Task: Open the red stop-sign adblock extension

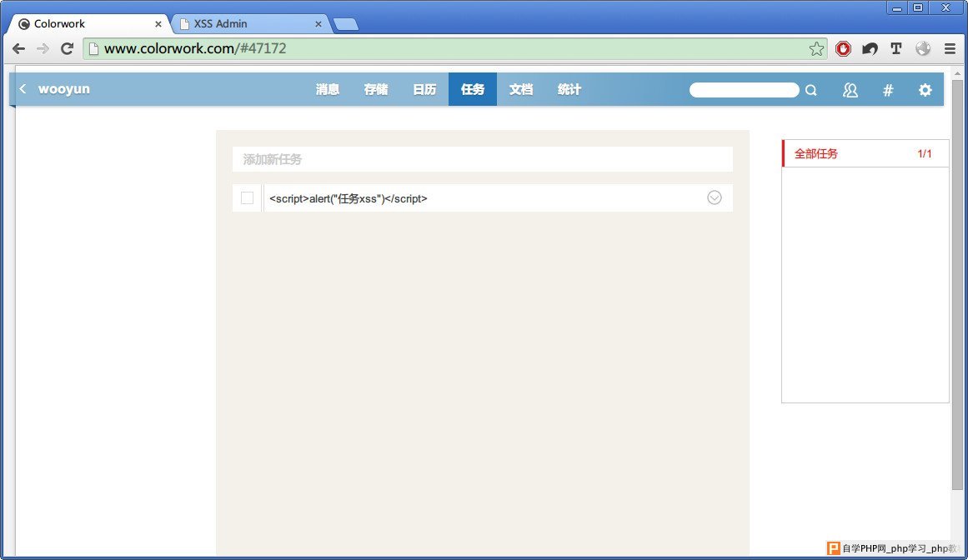Action: point(843,48)
